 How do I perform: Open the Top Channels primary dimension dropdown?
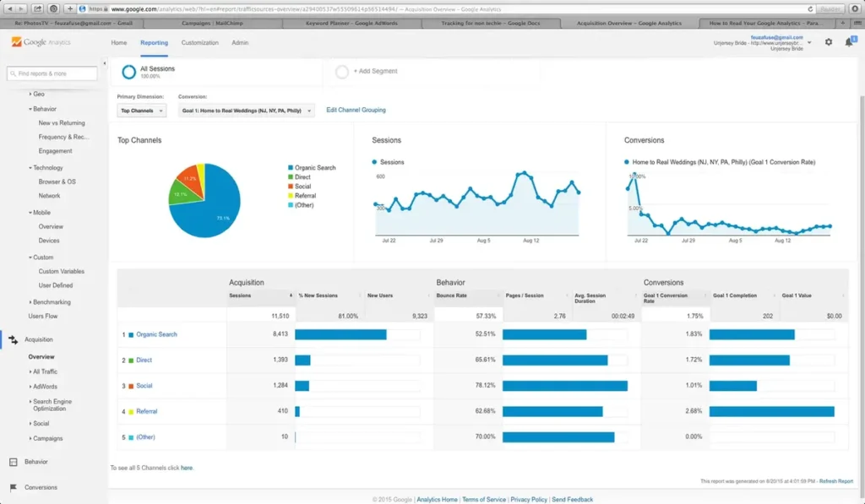coord(142,111)
